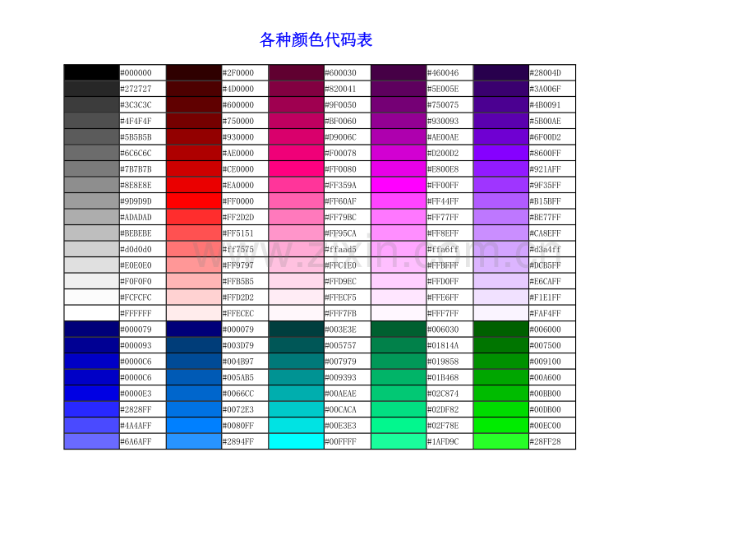Screen dimensions: 756x535
Task: Pick the hot pink swatch for #FF0080
Action: [x=296, y=168]
